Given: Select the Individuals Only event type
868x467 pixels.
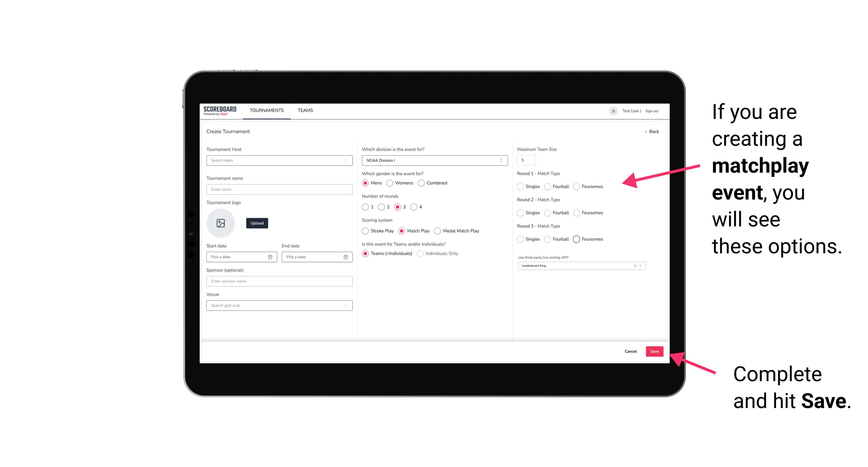Looking at the screenshot, I should [x=421, y=254].
